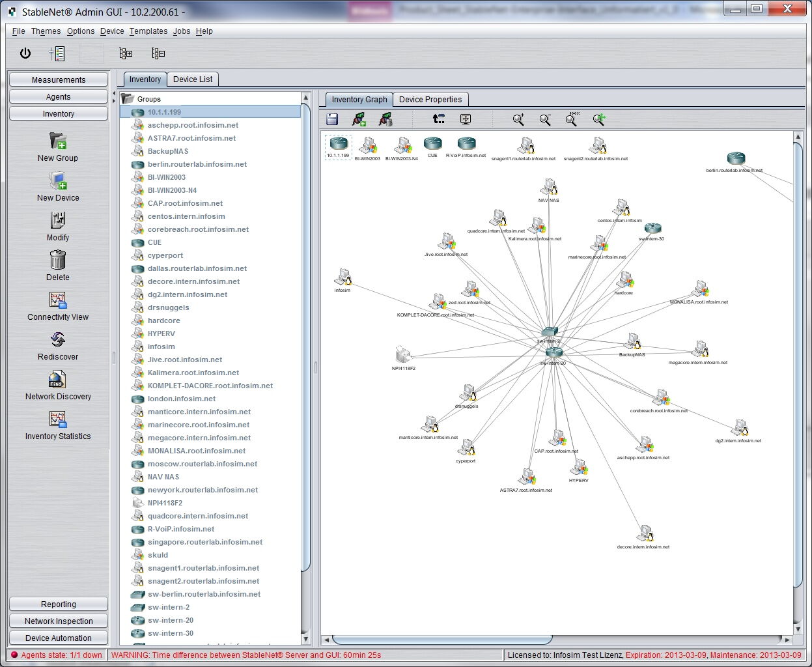This screenshot has height=667, width=812.
Task: Click the graph's horizontal scrollbar thumb
Action: [x=441, y=640]
